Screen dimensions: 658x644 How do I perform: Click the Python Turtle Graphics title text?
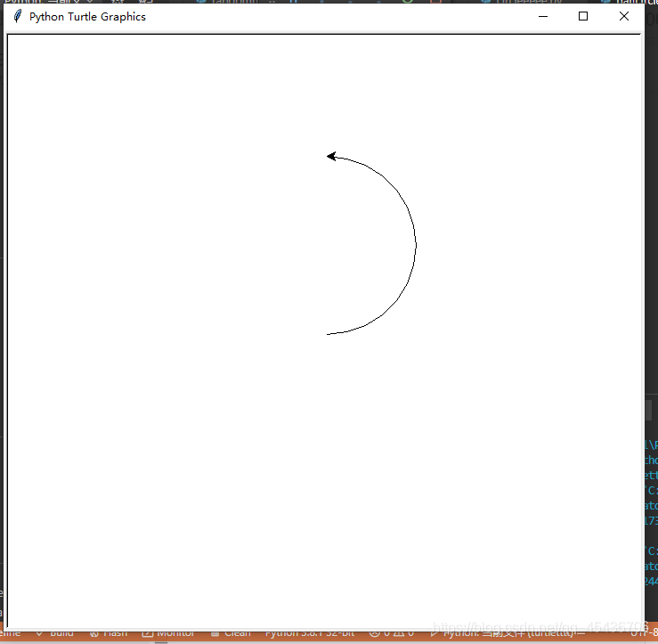[87, 17]
